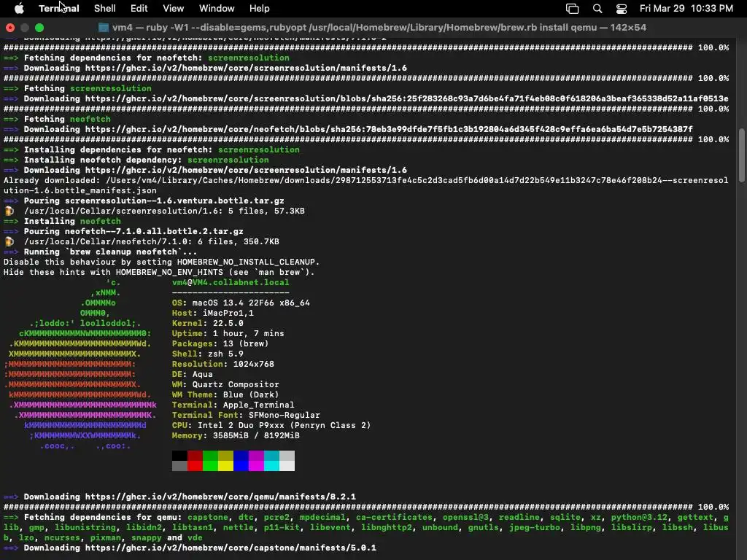Click the 'Installing neofetch' line
The image size is (747, 560).
[x=63, y=221]
